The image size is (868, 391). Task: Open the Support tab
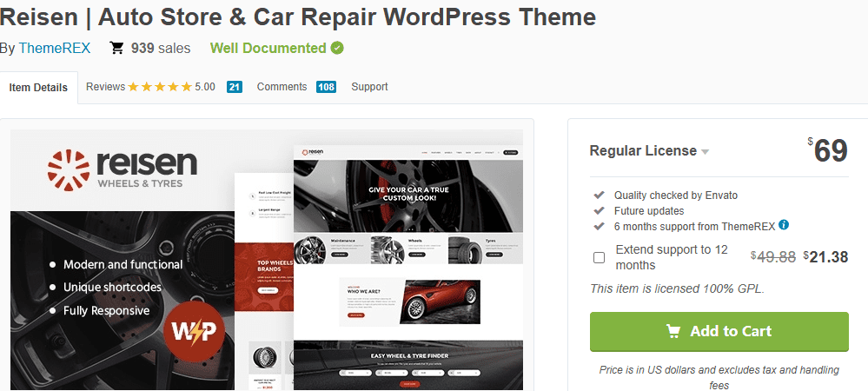pos(370,87)
